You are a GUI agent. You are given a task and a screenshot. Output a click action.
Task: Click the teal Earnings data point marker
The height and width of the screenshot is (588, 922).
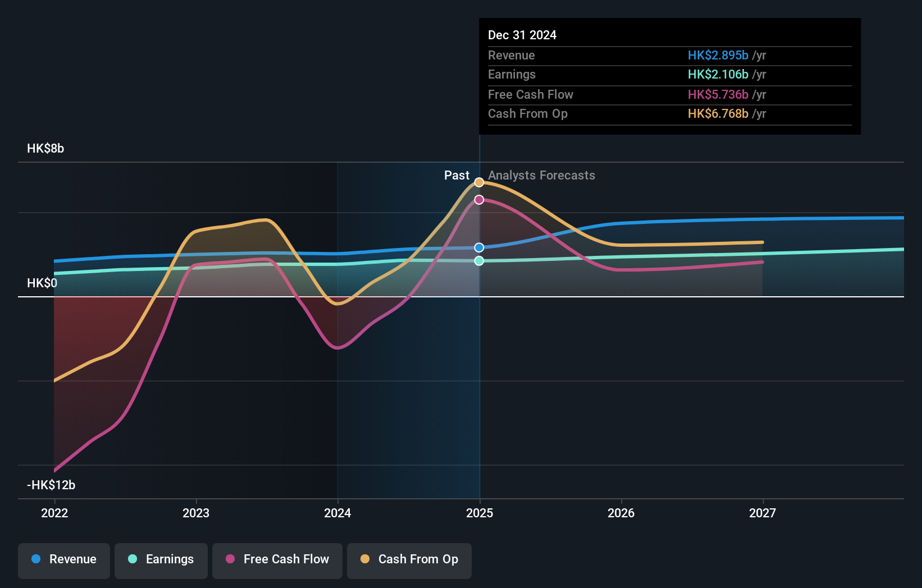click(x=479, y=261)
